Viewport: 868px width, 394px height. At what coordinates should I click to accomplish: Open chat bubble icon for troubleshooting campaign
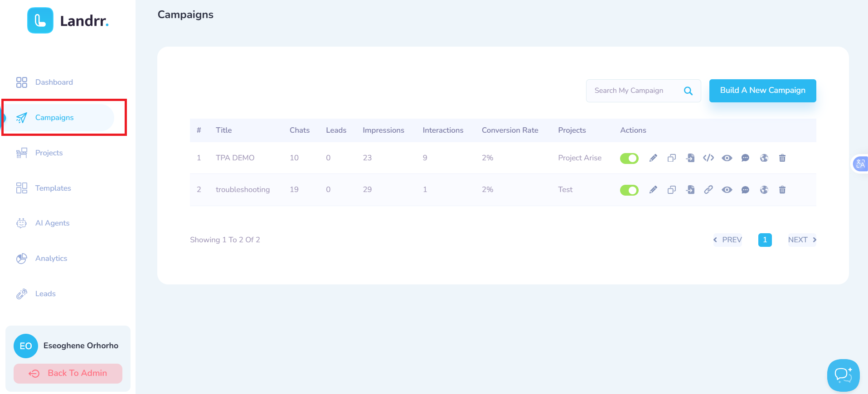tap(745, 190)
